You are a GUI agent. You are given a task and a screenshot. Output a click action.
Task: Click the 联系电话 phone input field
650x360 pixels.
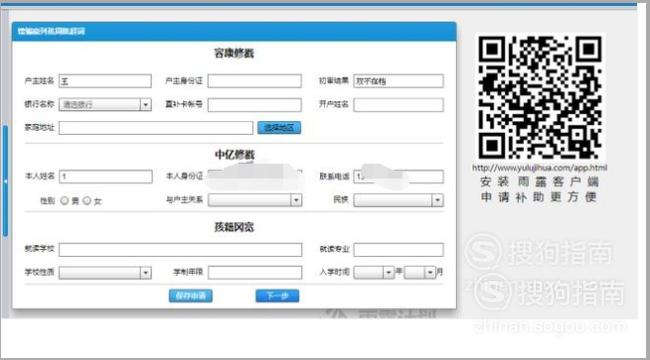398,177
